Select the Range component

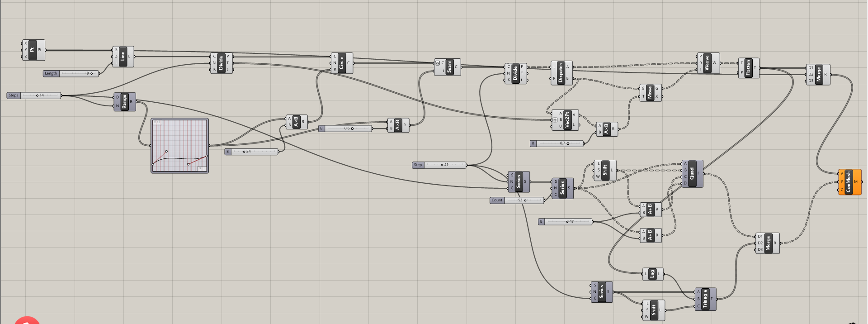point(124,102)
